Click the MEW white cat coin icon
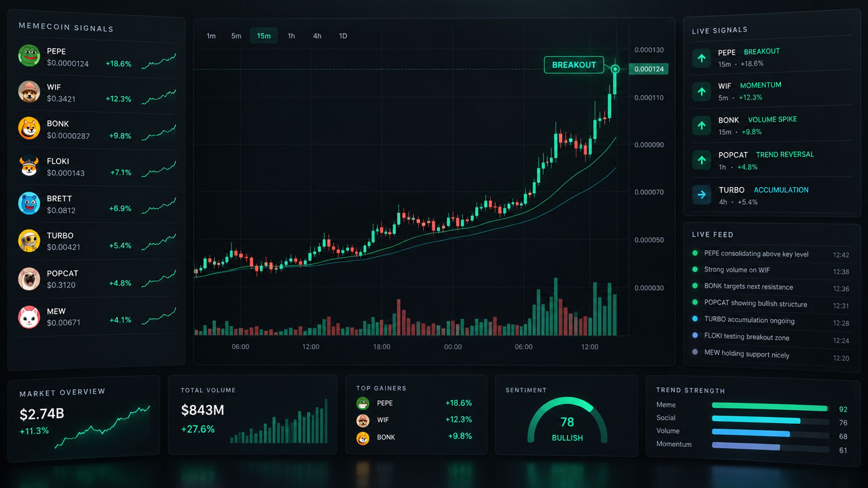Image resolution: width=868 pixels, height=488 pixels. tap(29, 317)
